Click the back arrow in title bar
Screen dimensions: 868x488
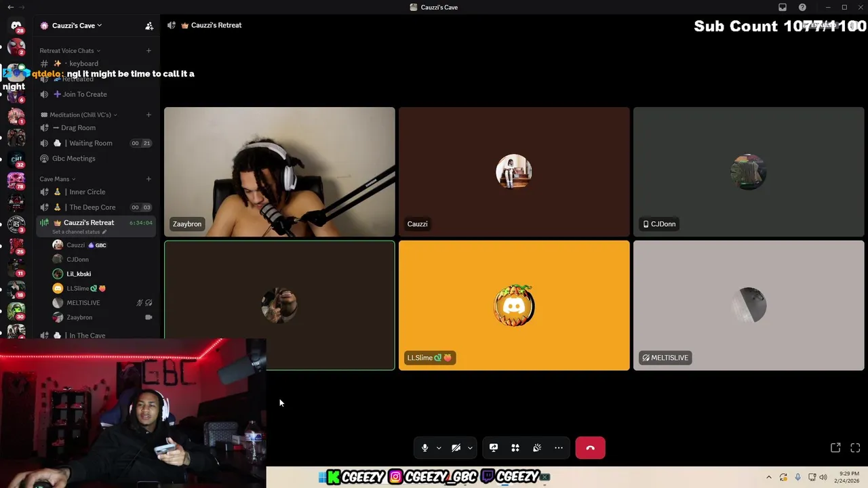coord(10,7)
